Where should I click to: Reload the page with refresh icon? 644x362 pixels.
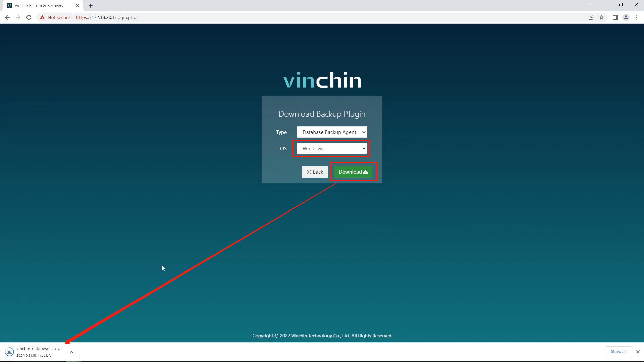tap(29, 17)
